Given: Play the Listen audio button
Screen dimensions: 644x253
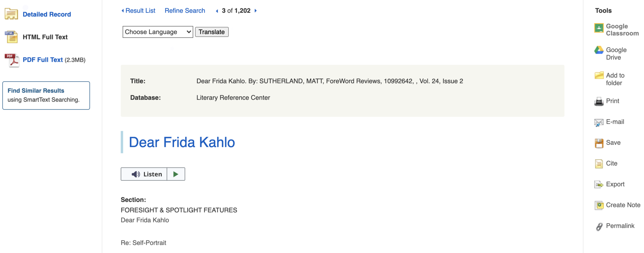Looking at the screenshot, I should [x=176, y=174].
